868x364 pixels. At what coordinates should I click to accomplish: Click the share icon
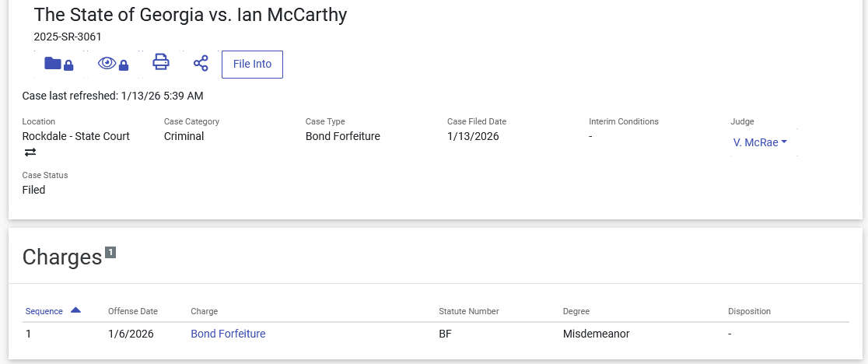(x=201, y=64)
